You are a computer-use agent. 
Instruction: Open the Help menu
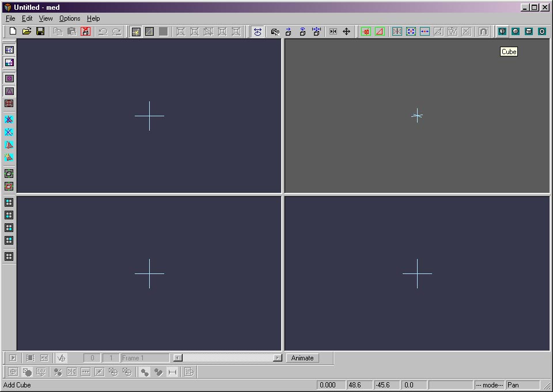coord(93,18)
